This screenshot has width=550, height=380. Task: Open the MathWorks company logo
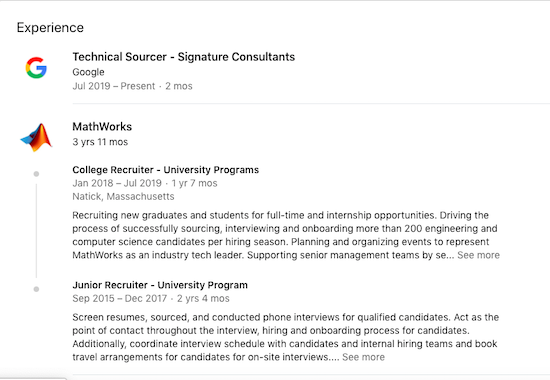click(36, 137)
